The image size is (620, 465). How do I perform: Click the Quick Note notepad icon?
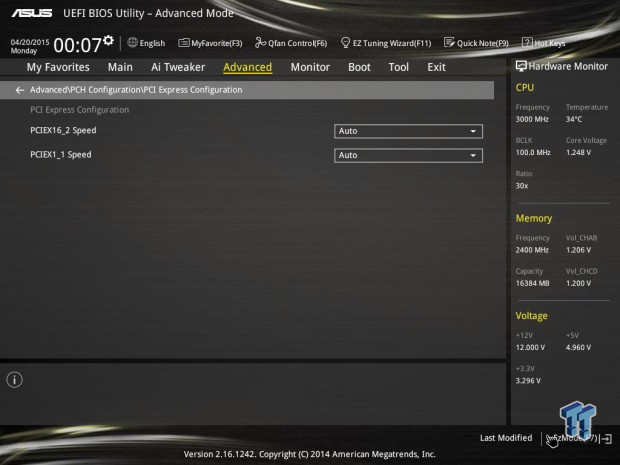pos(449,42)
